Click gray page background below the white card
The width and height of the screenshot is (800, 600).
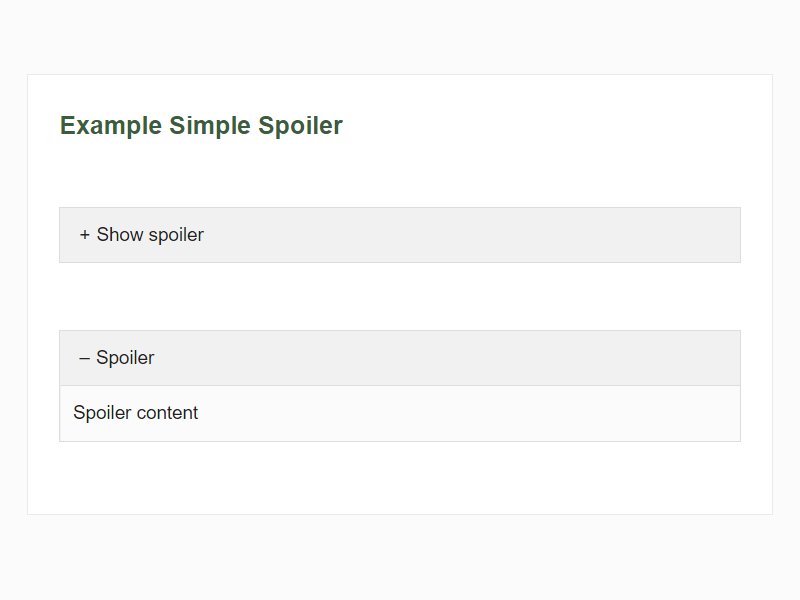coord(400,558)
